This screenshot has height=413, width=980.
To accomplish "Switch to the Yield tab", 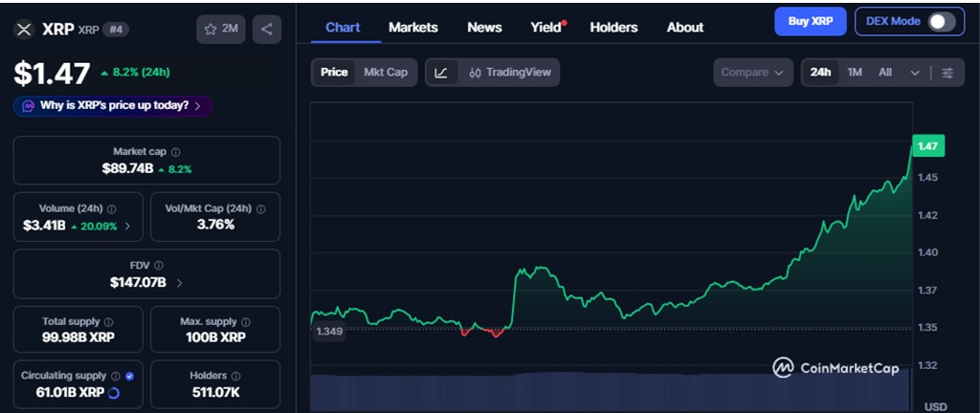I will click(x=546, y=28).
